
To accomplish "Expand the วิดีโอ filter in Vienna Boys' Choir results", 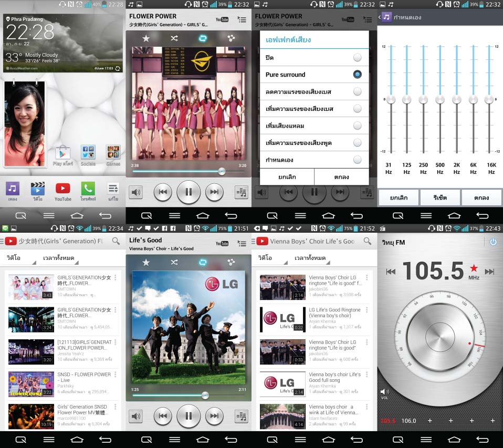I will (x=273, y=258).
